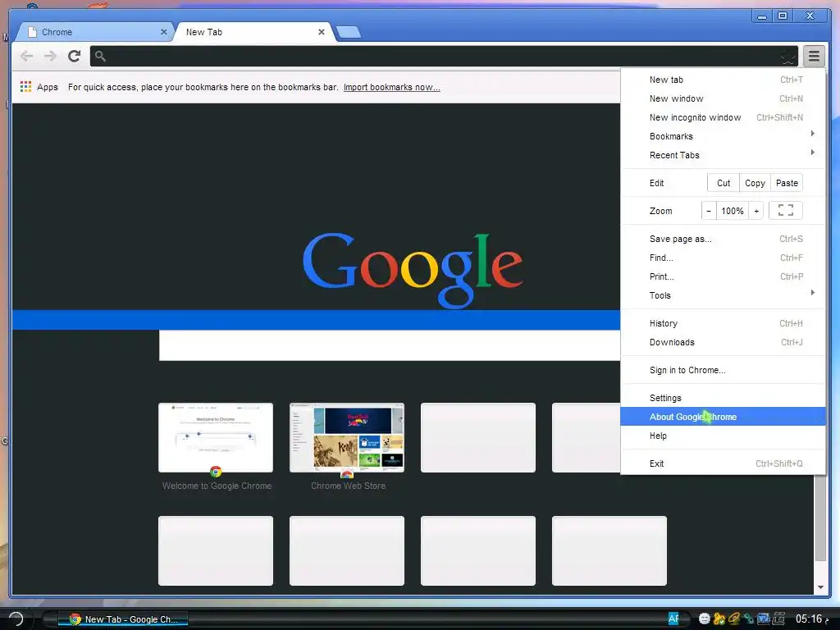Open Welcome to Google Chrome thumbnail
This screenshot has width=840, height=630.
click(216, 438)
